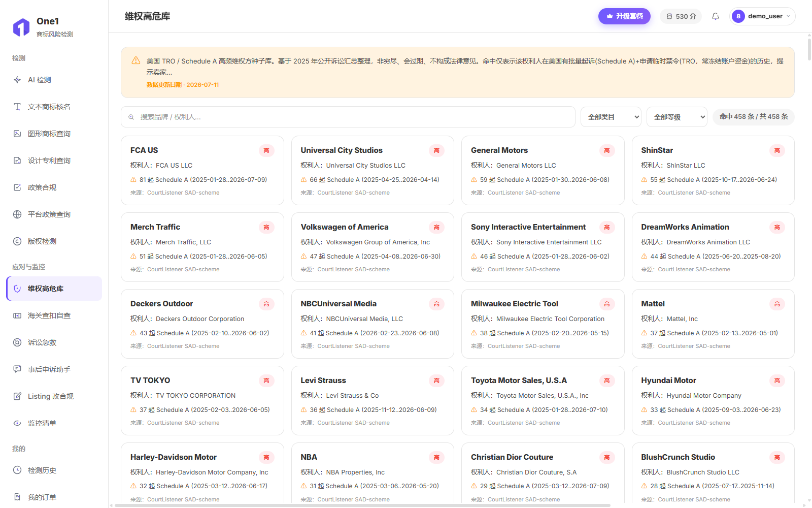This screenshot has width=812, height=508.
Task: Click the 搜索品牌 / 权利人 search field
Action: (348, 117)
